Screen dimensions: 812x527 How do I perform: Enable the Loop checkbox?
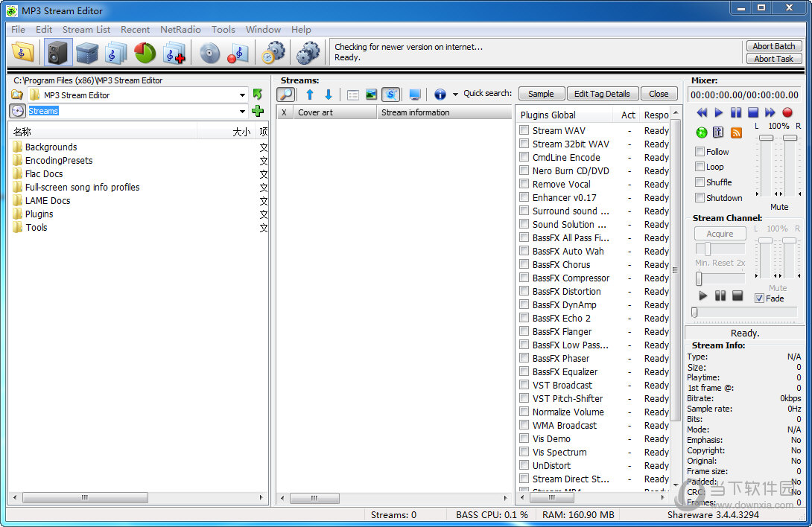[x=700, y=167]
